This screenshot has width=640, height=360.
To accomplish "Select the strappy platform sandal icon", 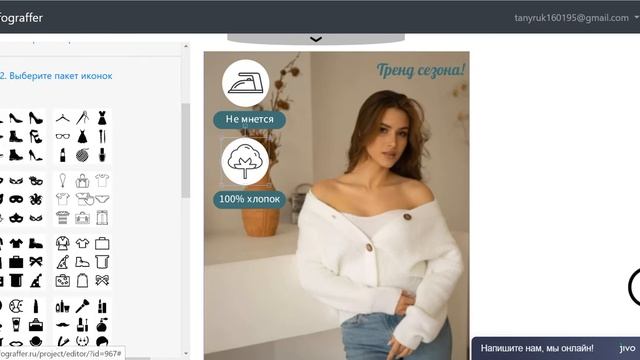I will (x=36, y=136).
